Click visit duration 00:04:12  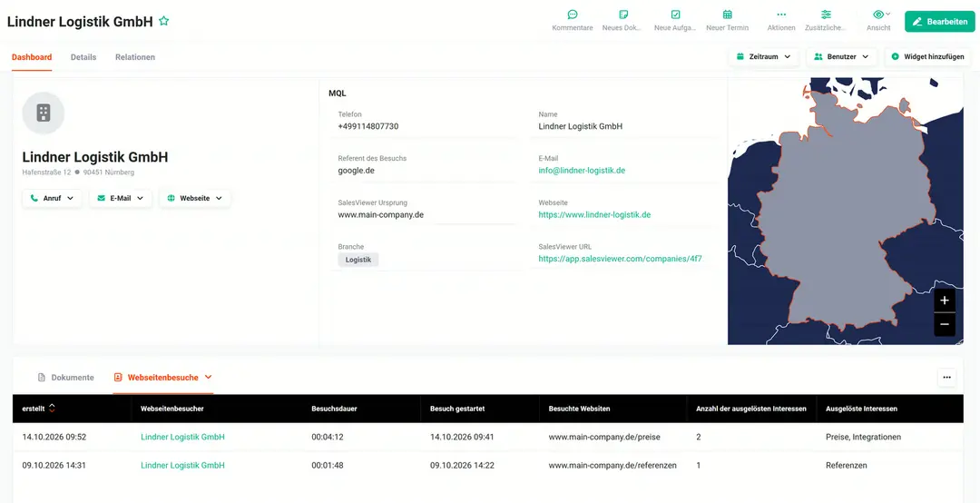pyautogui.click(x=328, y=438)
